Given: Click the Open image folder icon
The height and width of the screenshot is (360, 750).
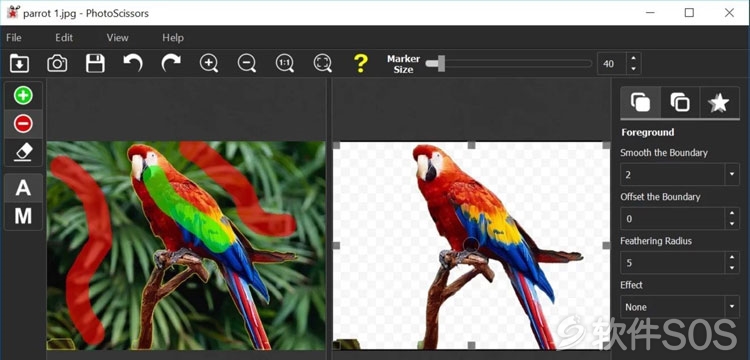Looking at the screenshot, I should click(x=20, y=63).
